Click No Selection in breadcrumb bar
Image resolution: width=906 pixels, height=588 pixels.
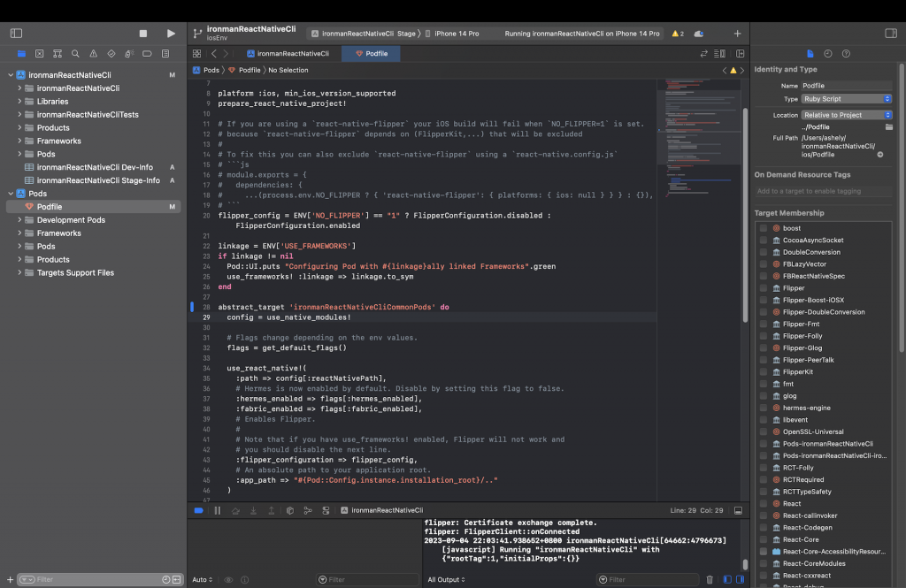288,70
